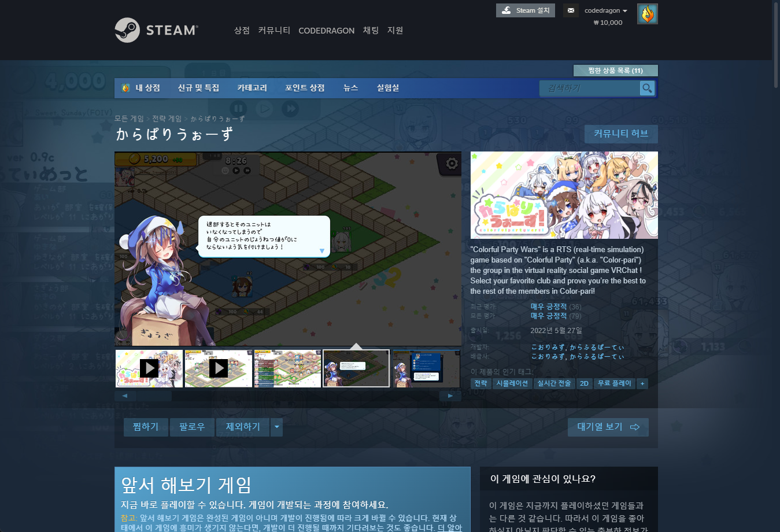Play the first trailer video thumbnail
Screen dimensions: 780x532
coord(149,368)
